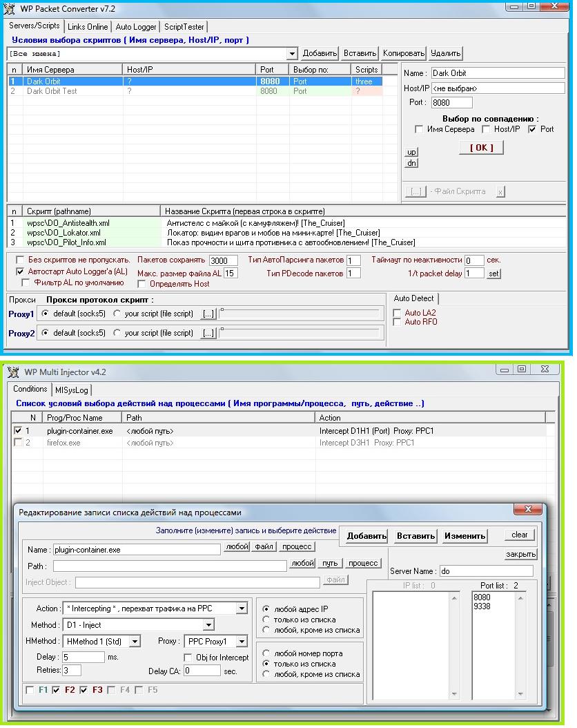Click Добавить above the server list
577x728 pixels.
[320, 53]
